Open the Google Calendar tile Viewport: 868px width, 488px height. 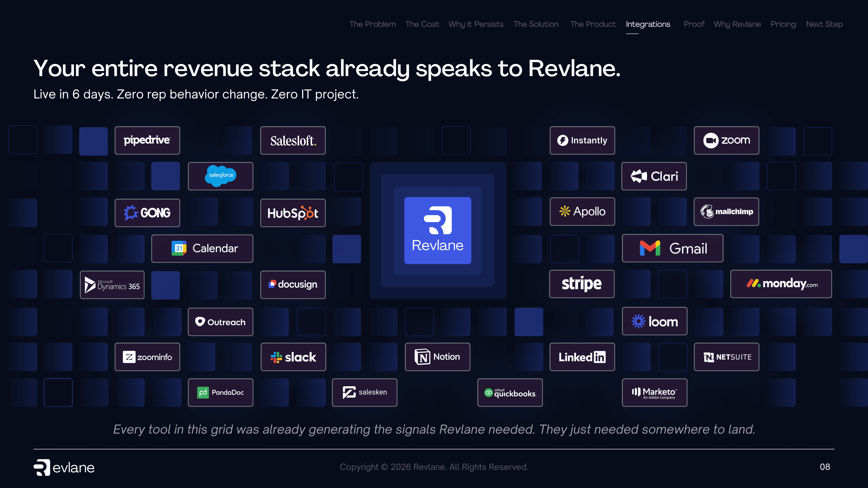pos(202,249)
